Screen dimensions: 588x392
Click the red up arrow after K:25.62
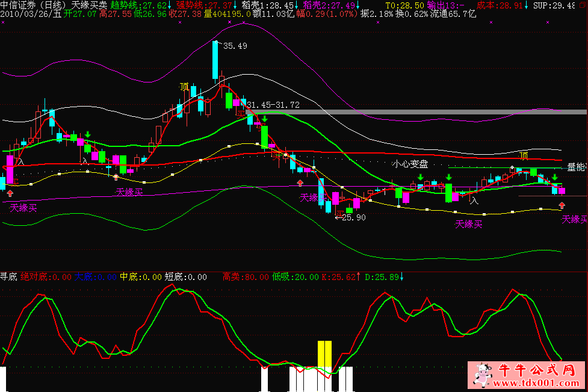(358, 277)
